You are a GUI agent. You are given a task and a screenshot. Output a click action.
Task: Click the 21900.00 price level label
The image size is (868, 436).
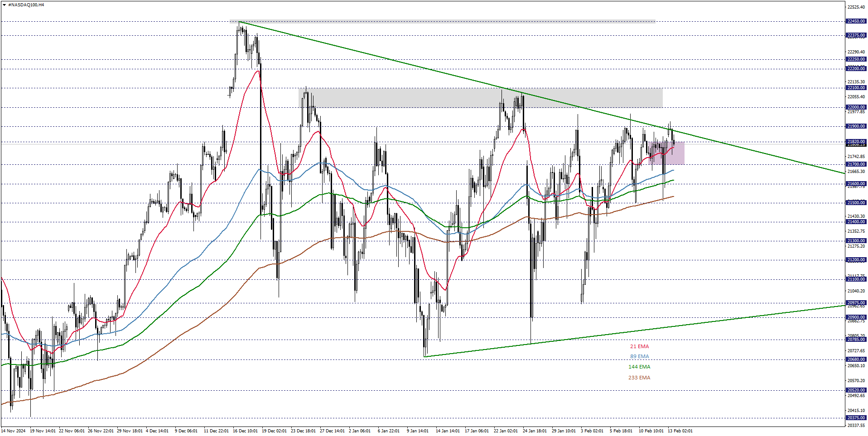[856, 126]
